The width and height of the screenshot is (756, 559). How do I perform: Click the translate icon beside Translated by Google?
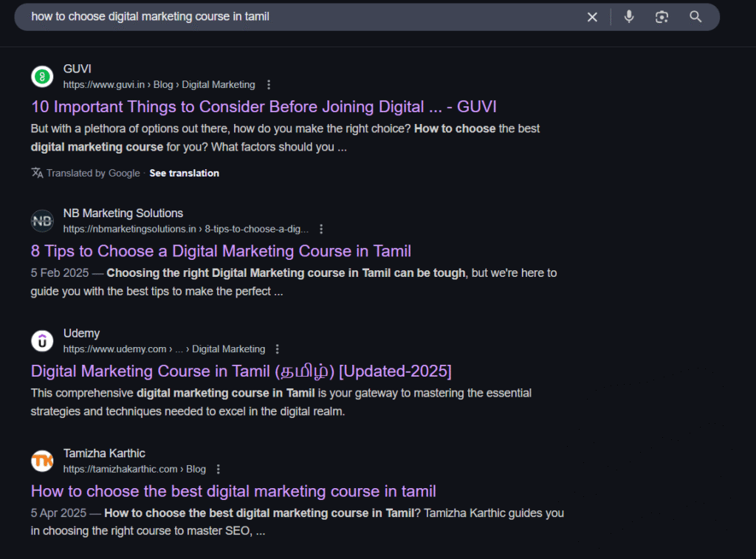(x=37, y=173)
